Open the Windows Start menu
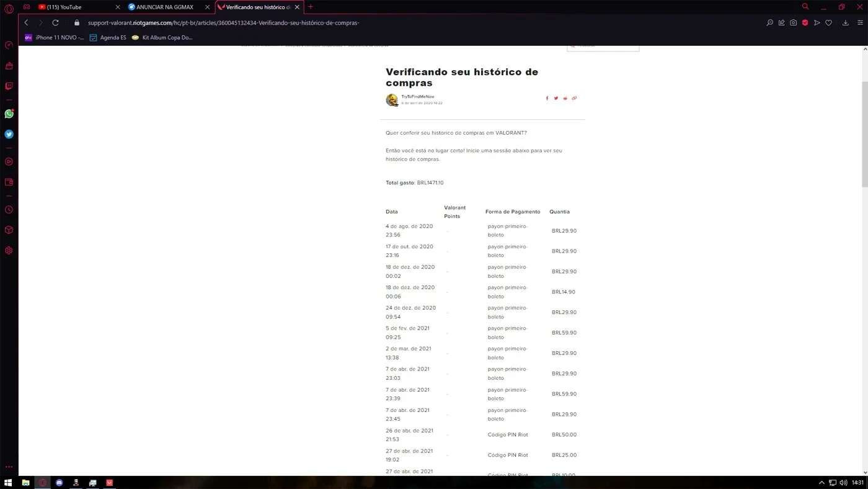The width and height of the screenshot is (868, 489). 9,482
